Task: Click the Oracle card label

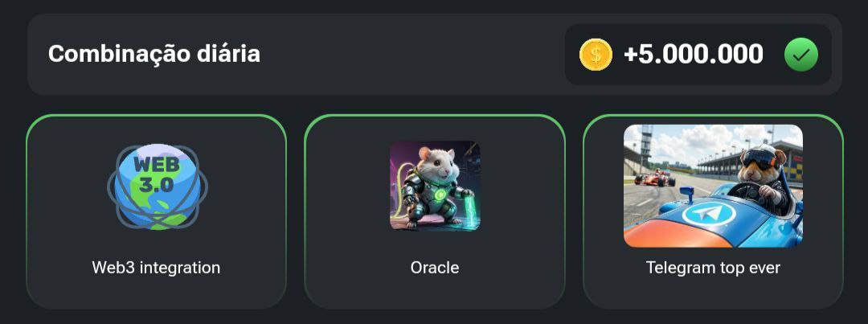Action: coord(435,268)
